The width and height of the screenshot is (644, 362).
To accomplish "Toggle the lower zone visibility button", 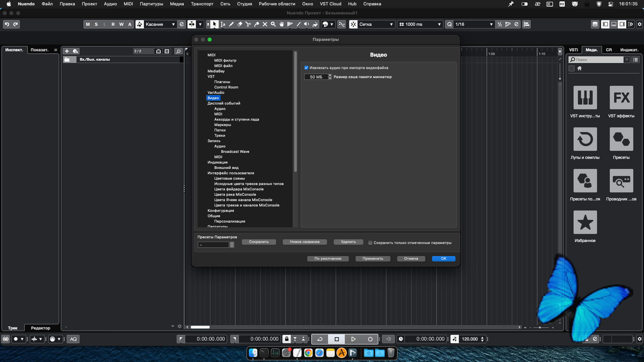I will coord(614,24).
